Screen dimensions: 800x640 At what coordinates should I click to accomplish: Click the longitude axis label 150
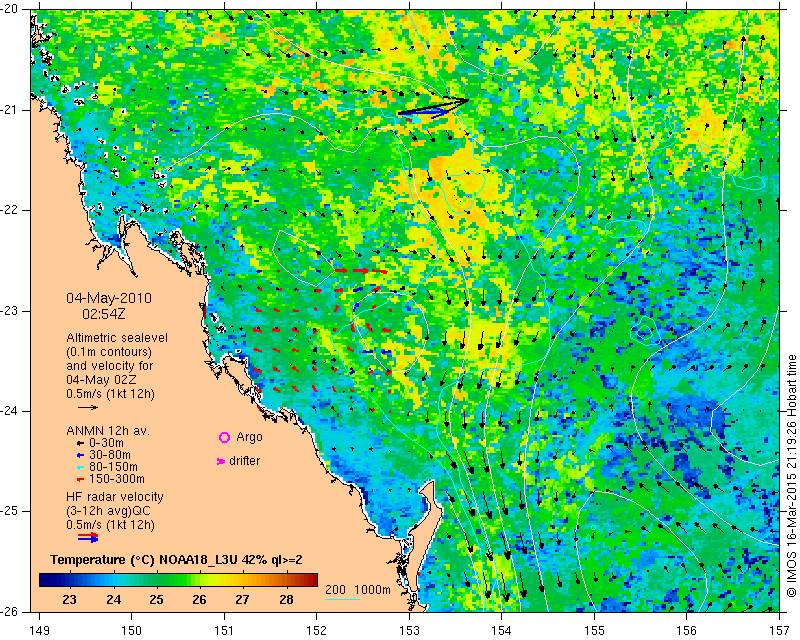(131, 630)
